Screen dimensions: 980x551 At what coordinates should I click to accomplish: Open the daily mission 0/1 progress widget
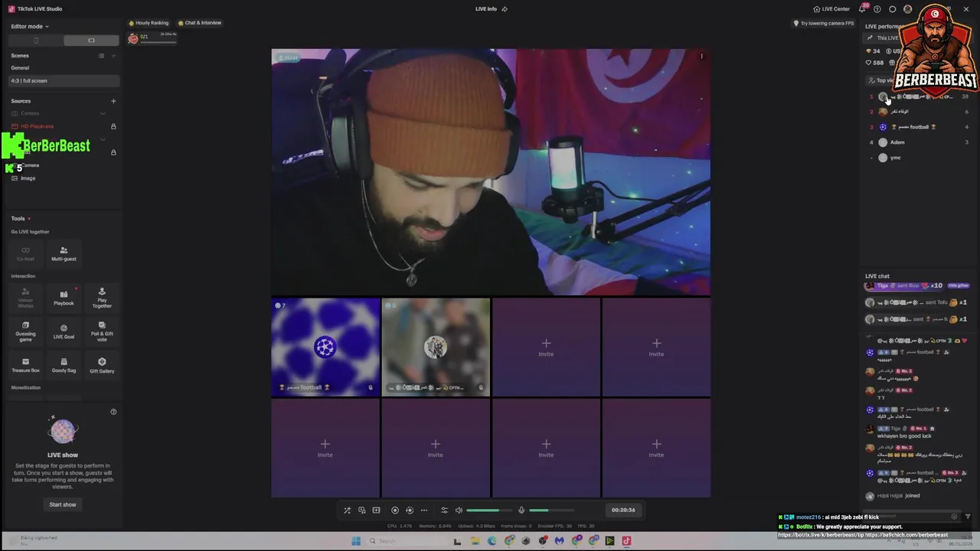[152, 38]
